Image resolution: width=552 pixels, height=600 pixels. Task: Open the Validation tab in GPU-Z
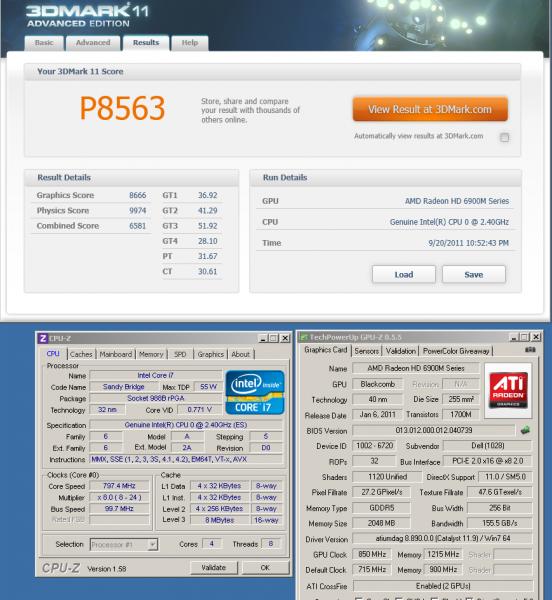click(x=401, y=351)
